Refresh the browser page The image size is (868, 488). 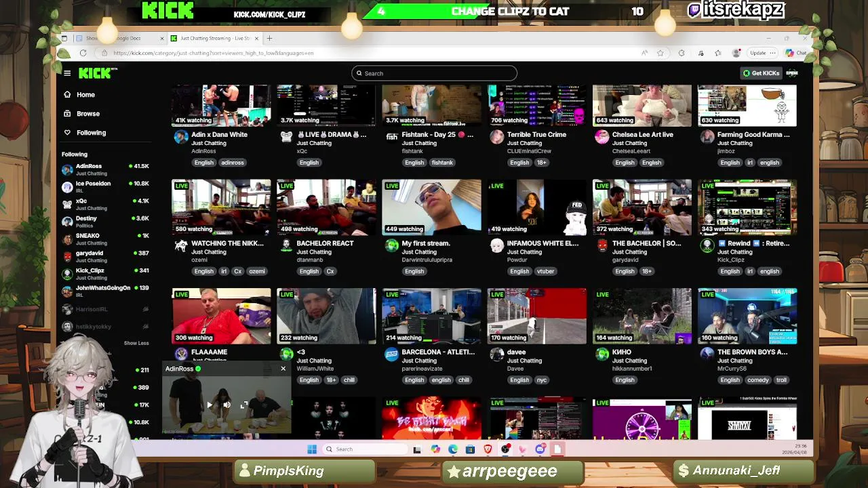pyautogui.click(x=83, y=53)
